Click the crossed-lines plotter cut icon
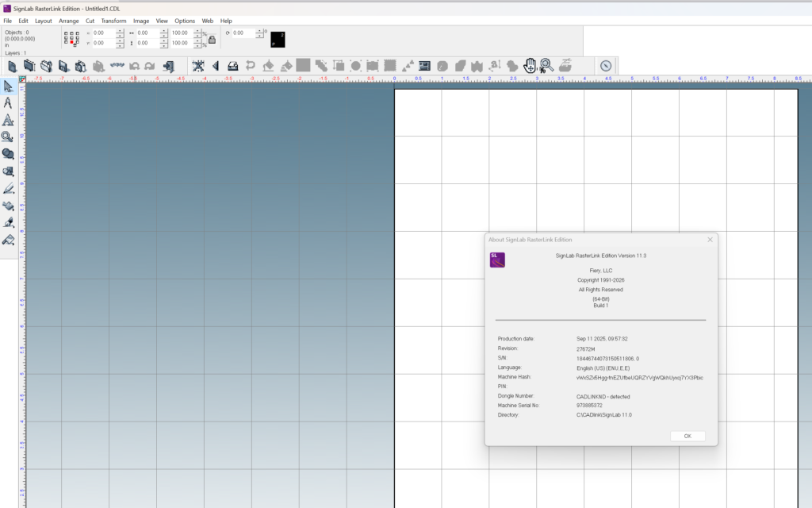Viewport: 812px width, 508px height. click(197, 66)
